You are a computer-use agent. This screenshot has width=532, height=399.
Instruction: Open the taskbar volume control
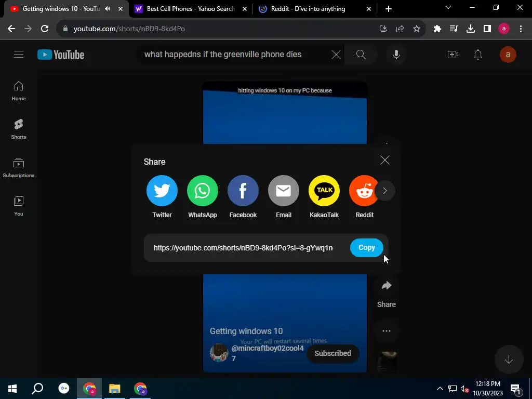[464, 389]
